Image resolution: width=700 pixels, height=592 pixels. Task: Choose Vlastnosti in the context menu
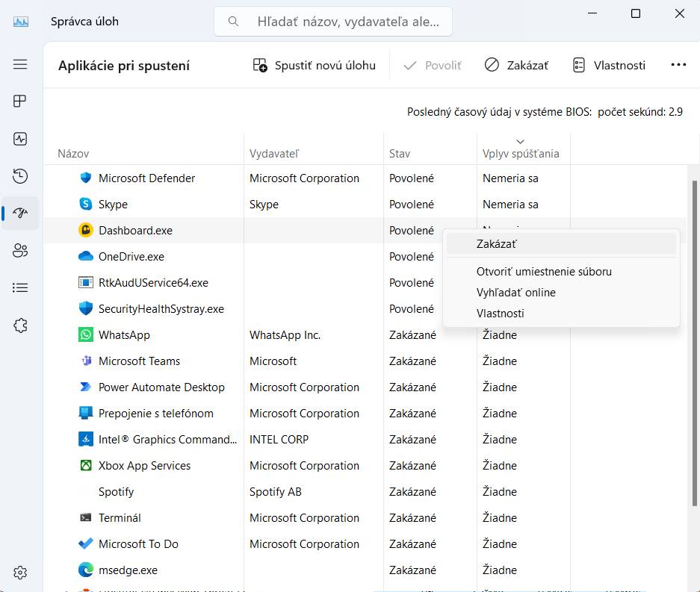pos(561,314)
